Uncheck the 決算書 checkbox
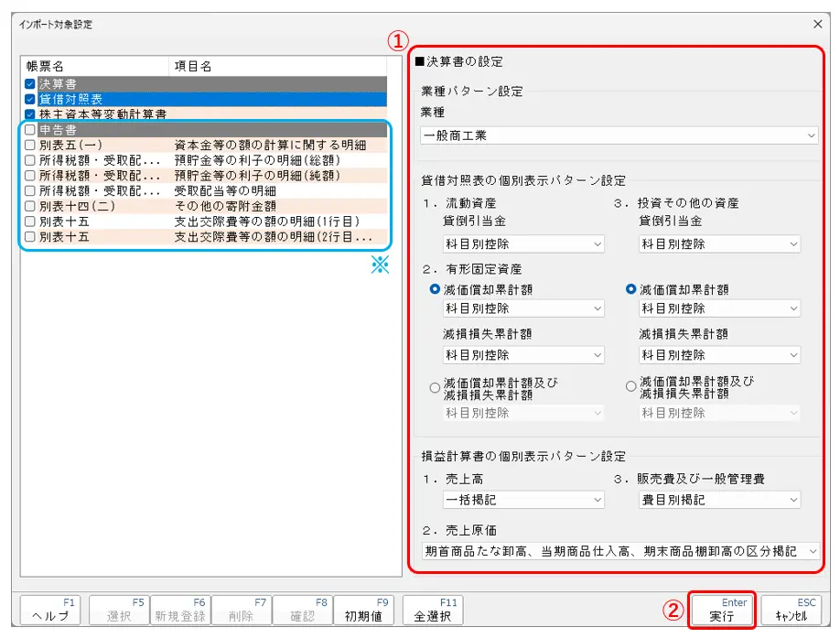 30,84
